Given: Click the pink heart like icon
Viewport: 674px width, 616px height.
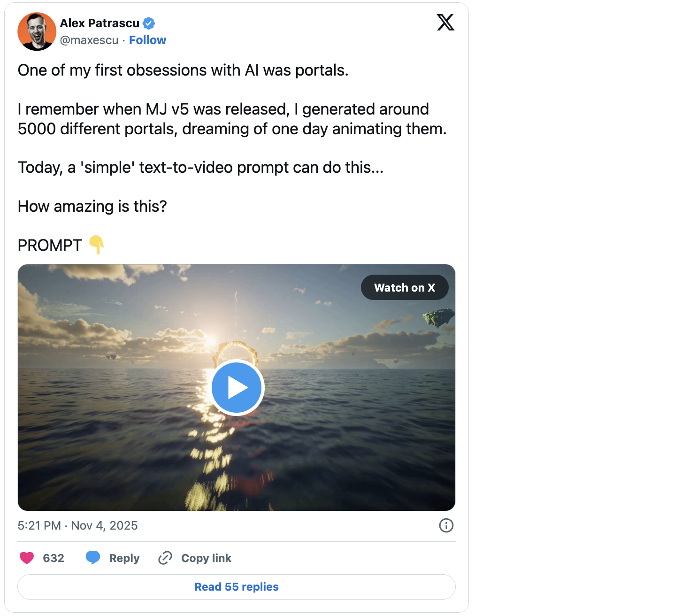Looking at the screenshot, I should tap(27, 558).
